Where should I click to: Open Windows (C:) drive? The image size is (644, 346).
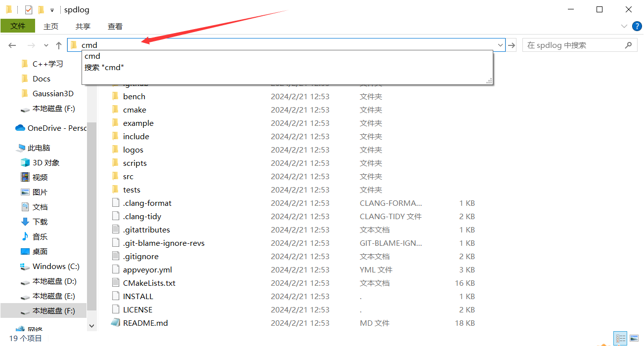[56, 267]
